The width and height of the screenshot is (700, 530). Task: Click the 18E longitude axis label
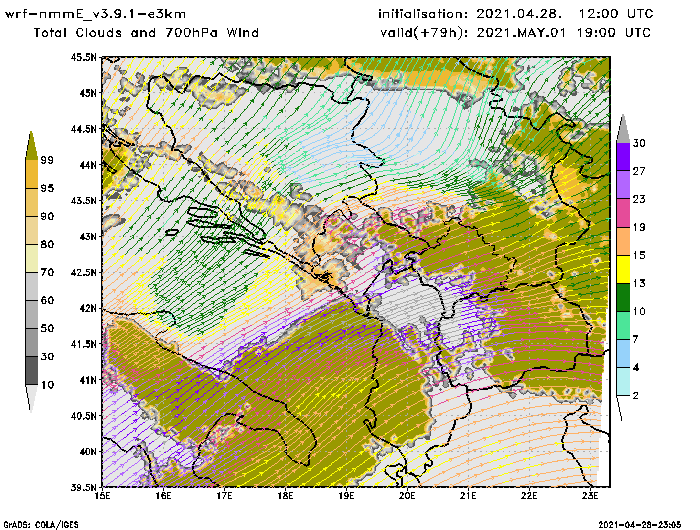pyautogui.click(x=285, y=496)
